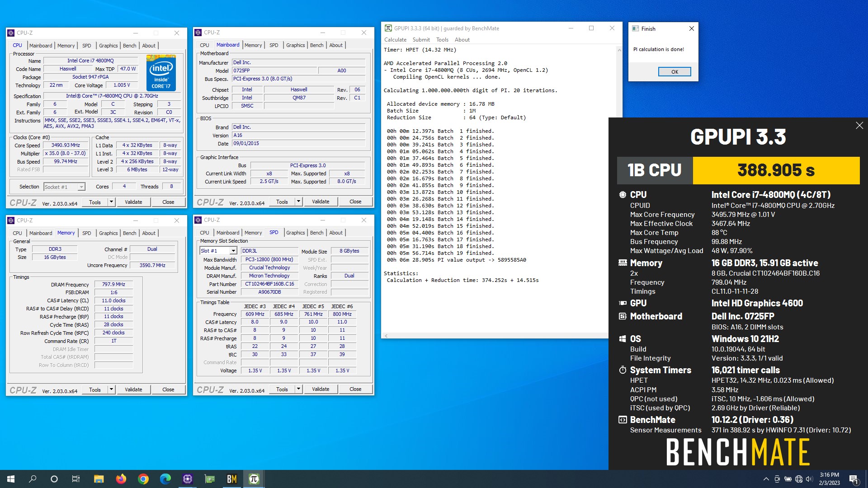Expand Tools arrow in CPU-Z Memory window

[x=111, y=389]
